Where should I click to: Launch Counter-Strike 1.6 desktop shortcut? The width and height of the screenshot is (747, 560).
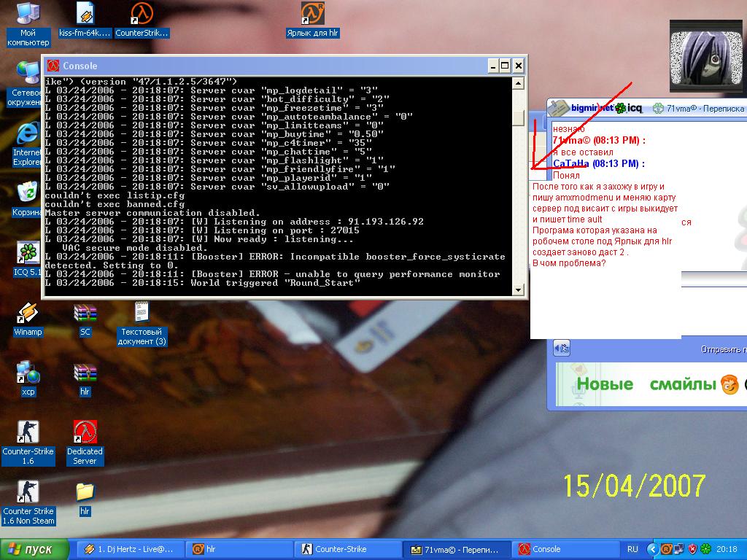point(28,443)
